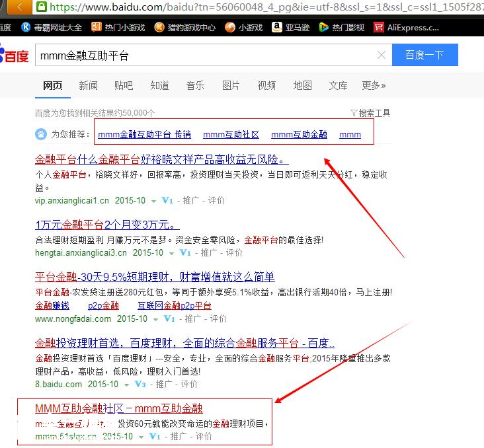Open the 热门小游戏 bookmark icon
Screen dimensions: 484x448
[97, 27]
